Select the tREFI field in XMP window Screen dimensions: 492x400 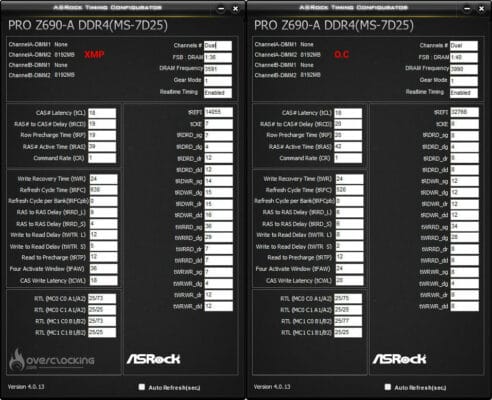pos(218,112)
